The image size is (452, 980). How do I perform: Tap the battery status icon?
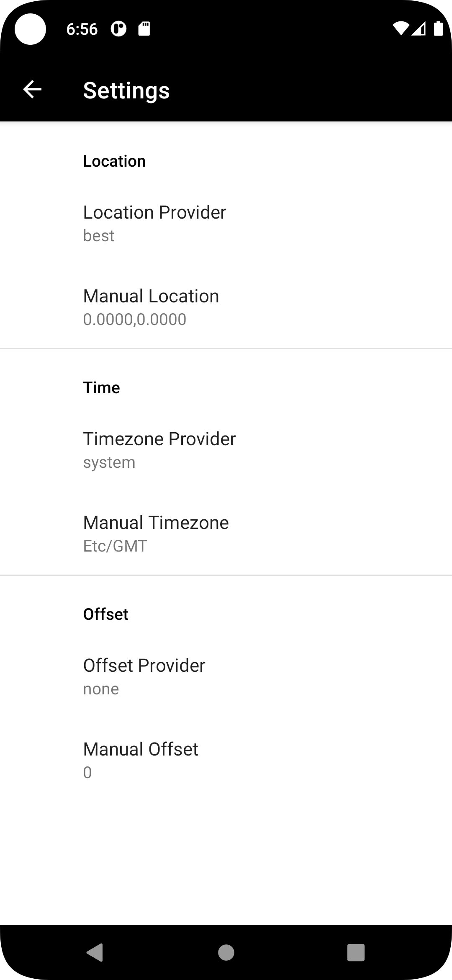(x=438, y=28)
